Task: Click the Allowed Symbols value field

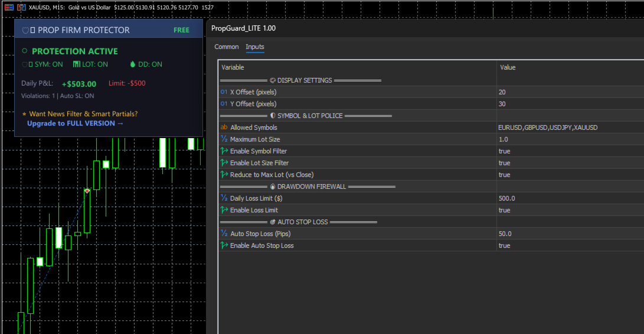Action: 567,127
